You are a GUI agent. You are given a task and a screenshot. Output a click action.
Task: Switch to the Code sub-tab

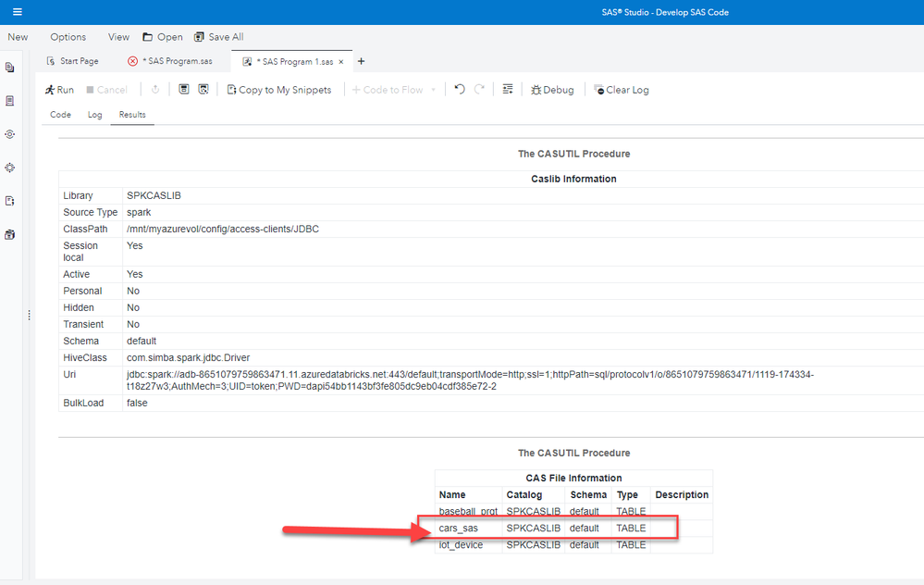(61, 115)
